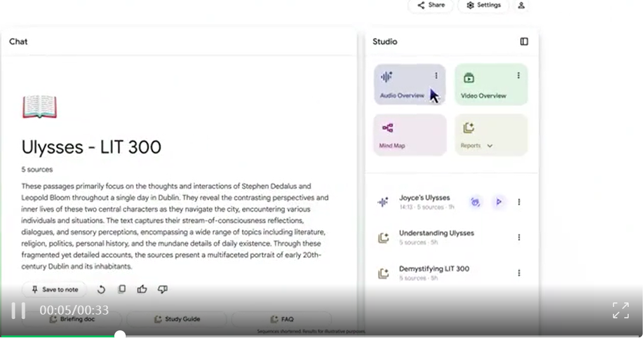Click the Joyce's Ulysses audio waveform icon
644x338 pixels.
383,202
